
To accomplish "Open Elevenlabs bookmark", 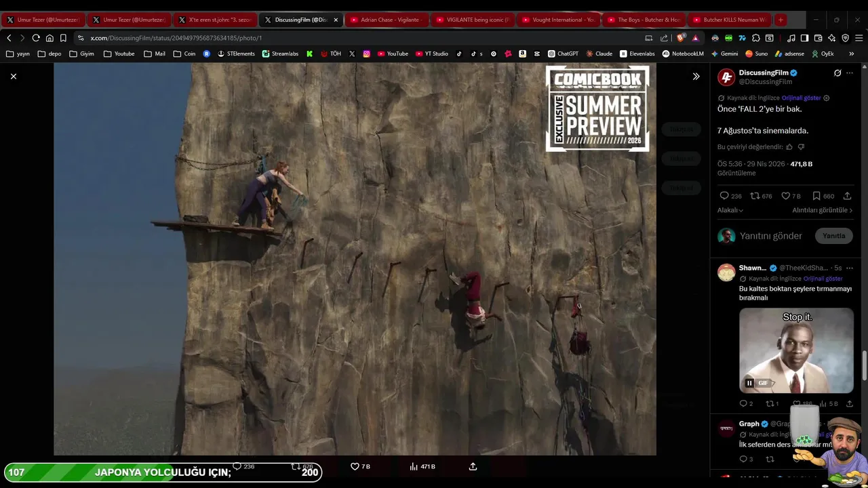I will (637, 54).
